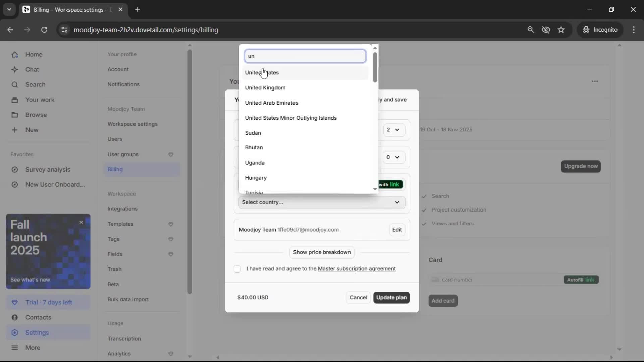Click the three-dots options icon
This screenshot has width=644, height=362.
pos(595,81)
